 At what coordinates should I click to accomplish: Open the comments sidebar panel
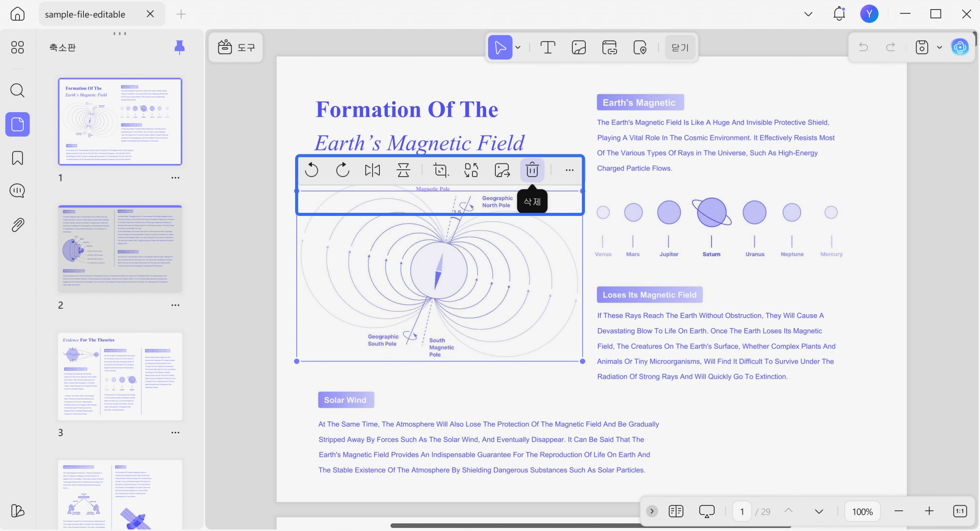[18, 191]
